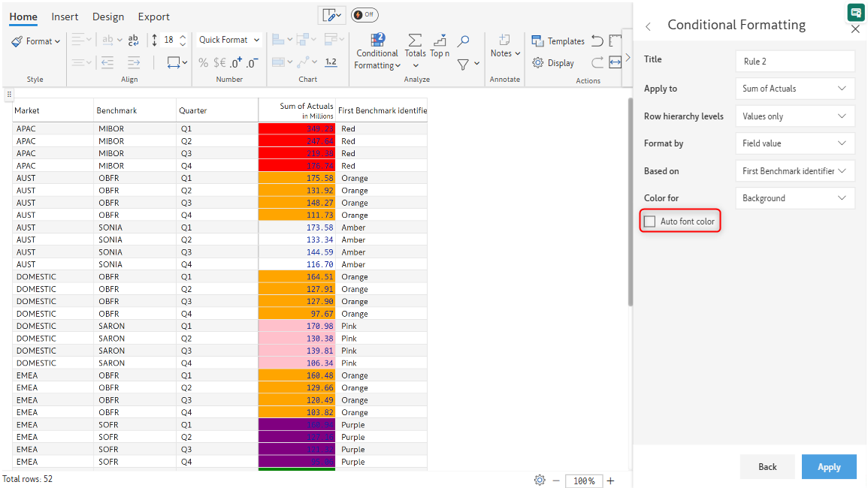Click the Top n ranking icon
The image size is (868, 488).
(x=440, y=41)
